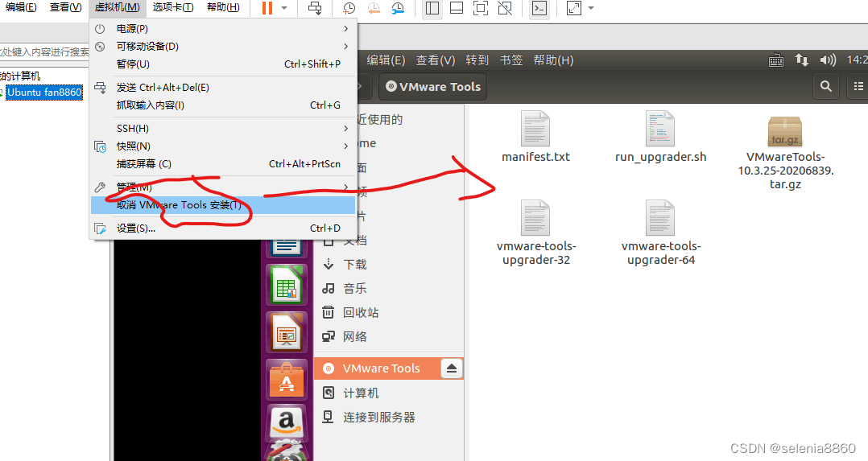The height and width of the screenshot is (461, 868).
Task: Open the snapshot manager toolbar icon
Action: 398,8
